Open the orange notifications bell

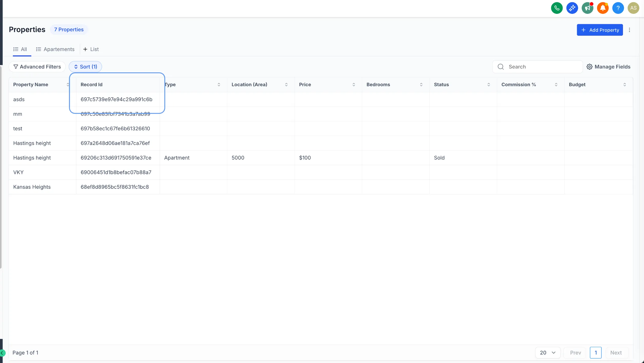pos(603,8)
